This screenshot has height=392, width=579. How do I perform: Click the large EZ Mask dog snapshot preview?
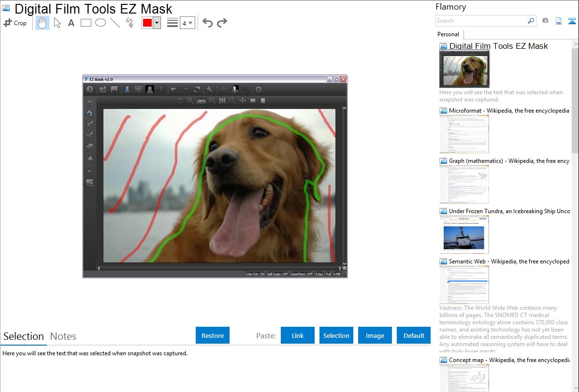pos(215,176)
